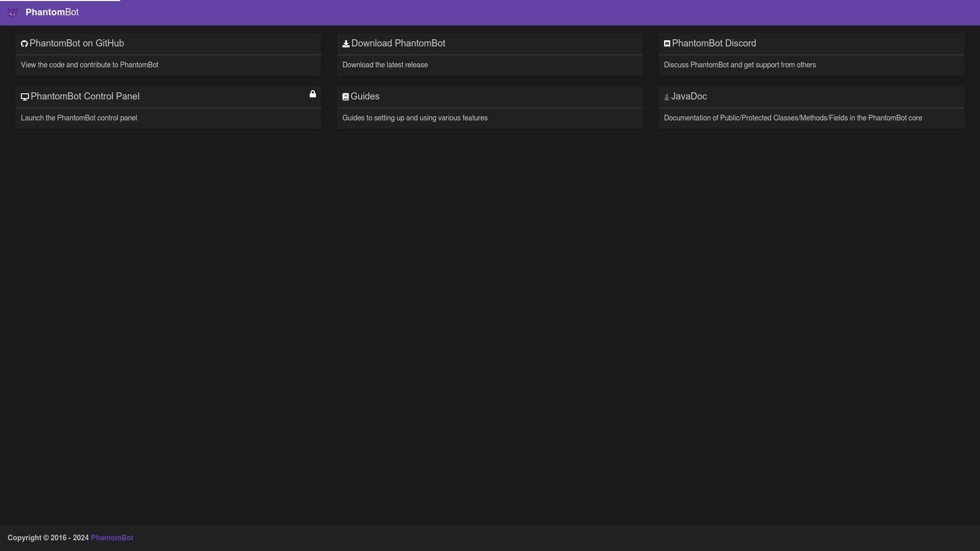Image resolution: width=980 pixels, height=551 pixels.
Task: Launch the PhantomBot Control Panel
Action: coord(85,96)
